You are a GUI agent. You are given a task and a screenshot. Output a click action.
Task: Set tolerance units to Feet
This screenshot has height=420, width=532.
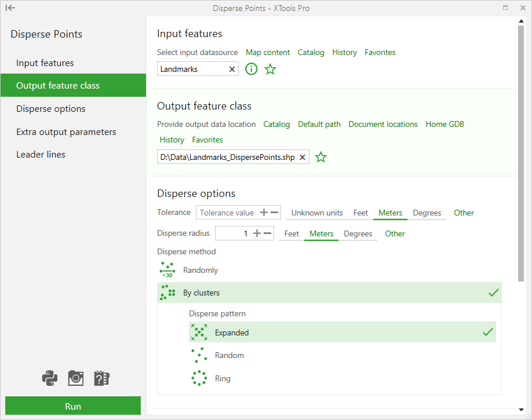(360, 213)
